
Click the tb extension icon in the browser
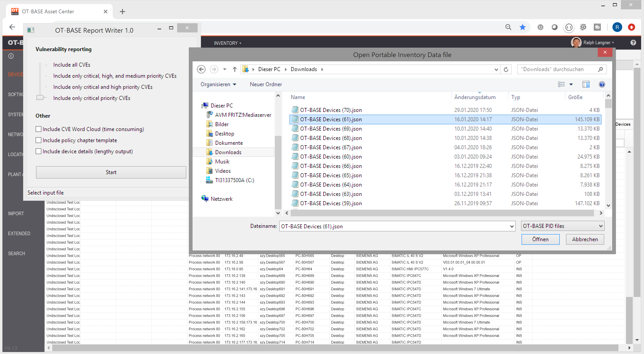pyautogui.click(x=597, y=27)
